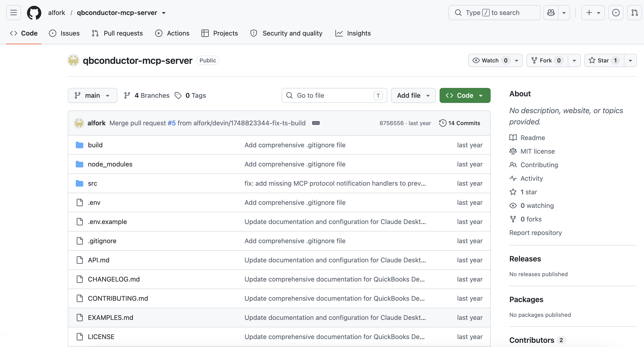The width and height of the screenshot is (644, 347).
Task: Click the alfork avatar beside the repository title
Action: coord(73,61)
